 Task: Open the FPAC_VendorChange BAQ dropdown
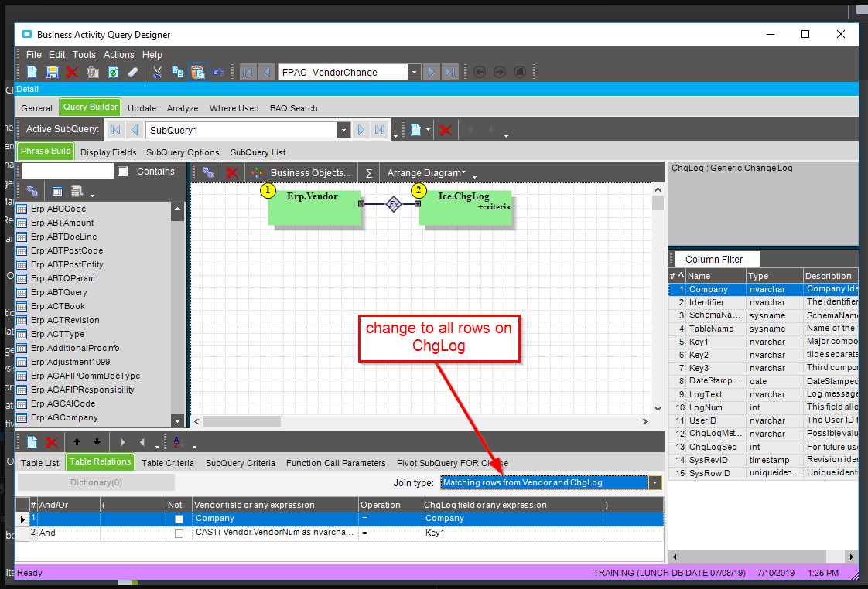click(414, 72)
